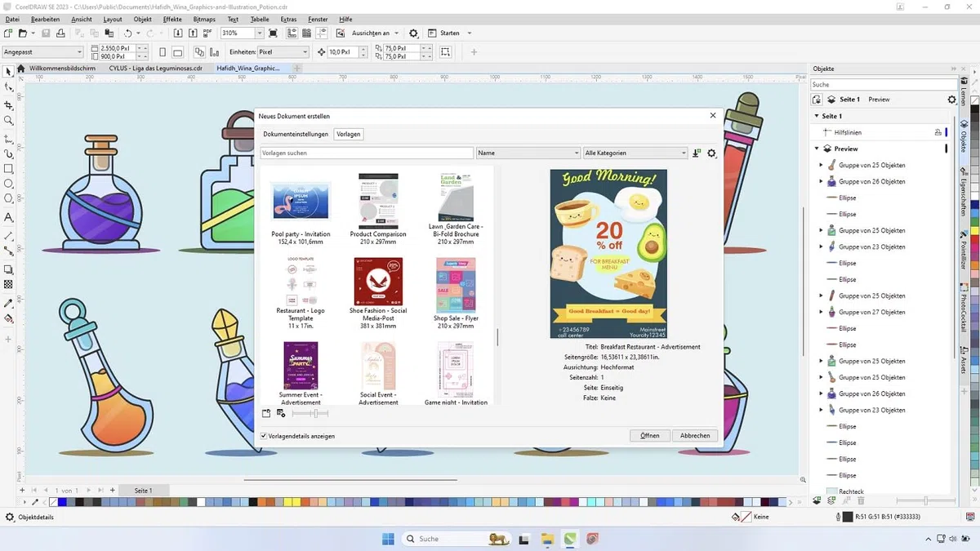The image size is (980, 551).
Task: Click the full-screen preview icon
Action: point(273,33)
